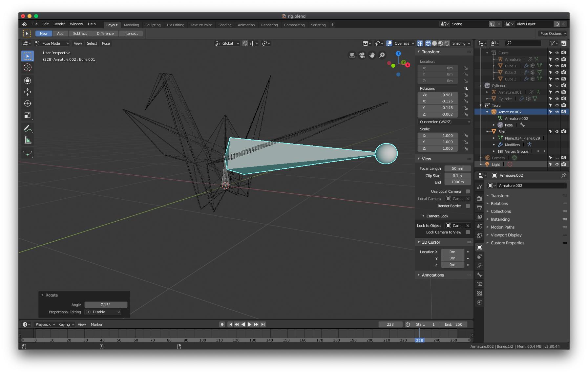Screen dimensions: 588x374
Task: Enable the Use Local Camera checkbox
Action: pos(468,191)
